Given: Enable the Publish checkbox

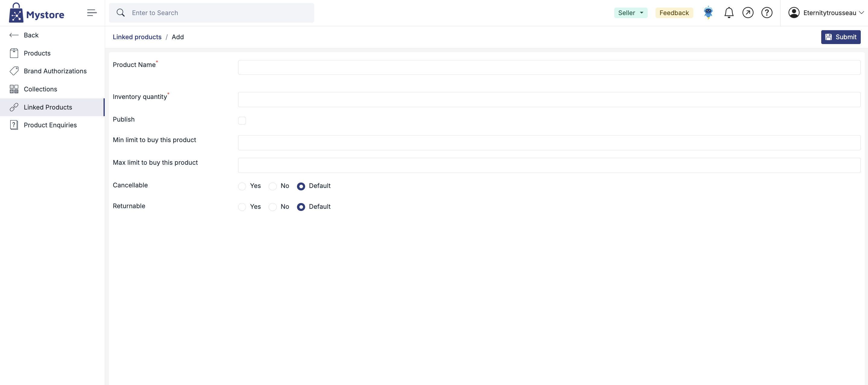Looking at the screenshot, I should pos(242,121).
